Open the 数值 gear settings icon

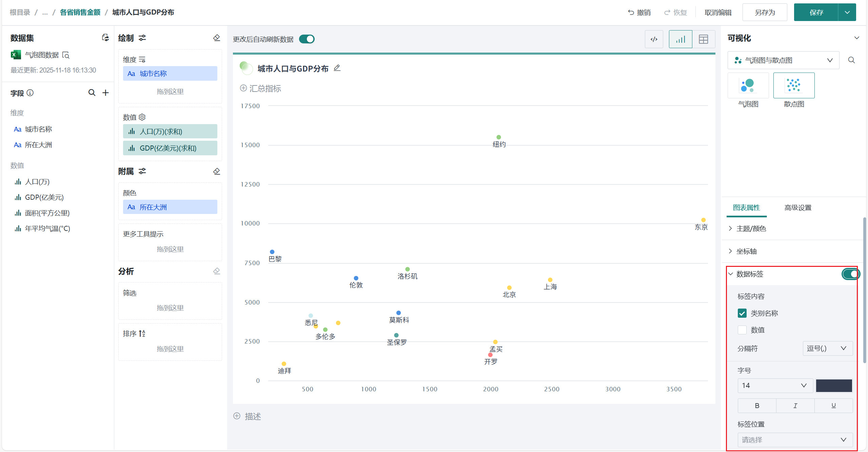pyautogui.click(x=142, y=117)
